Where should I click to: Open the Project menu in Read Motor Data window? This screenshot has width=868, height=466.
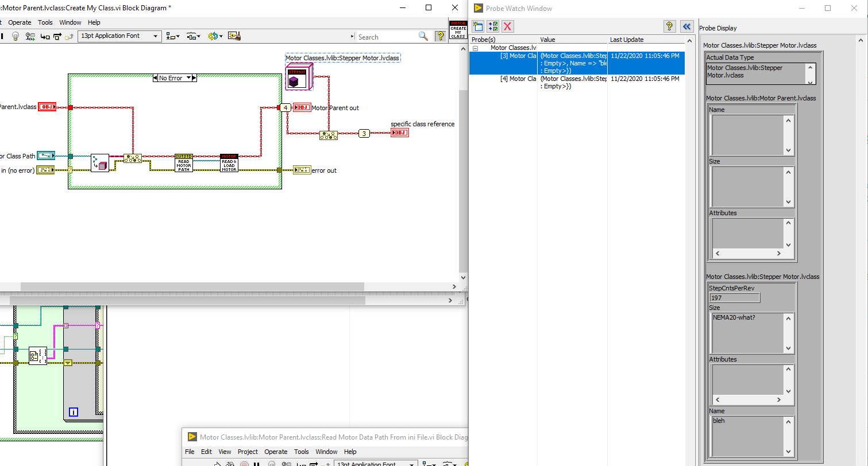click(x=248, y=452)
